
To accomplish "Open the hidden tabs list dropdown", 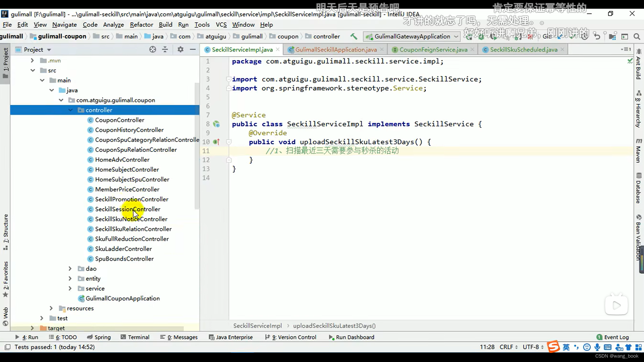I will coord(626,49).
